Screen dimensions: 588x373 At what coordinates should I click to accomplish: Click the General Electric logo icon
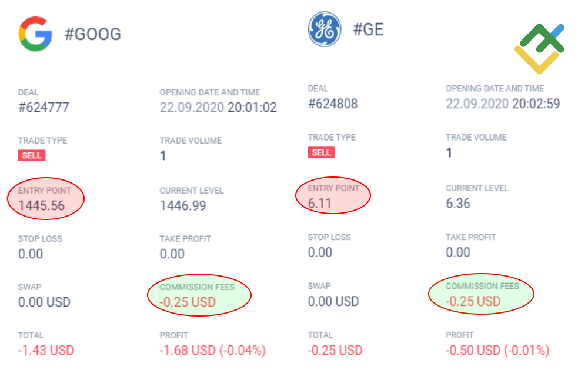tap(325, 29)
